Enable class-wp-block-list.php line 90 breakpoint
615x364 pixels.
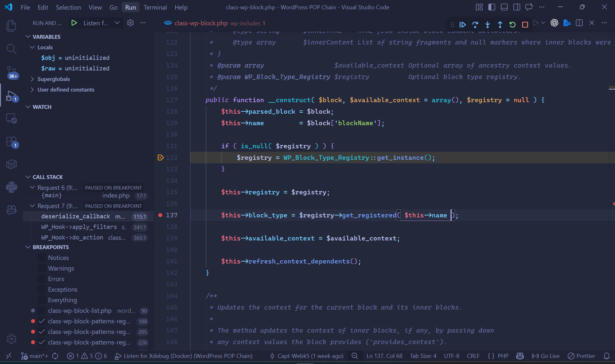tap(42, 311)
